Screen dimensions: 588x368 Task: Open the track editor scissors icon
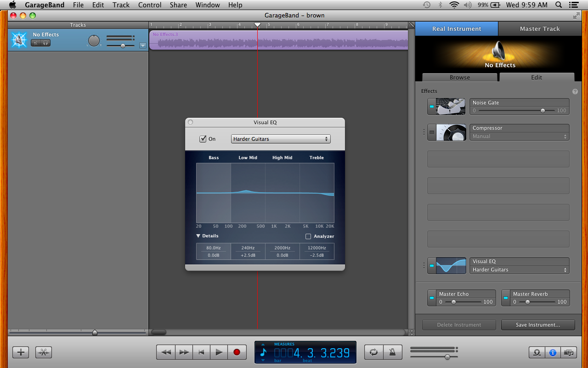pyautogui.click(x=44, y=352)
